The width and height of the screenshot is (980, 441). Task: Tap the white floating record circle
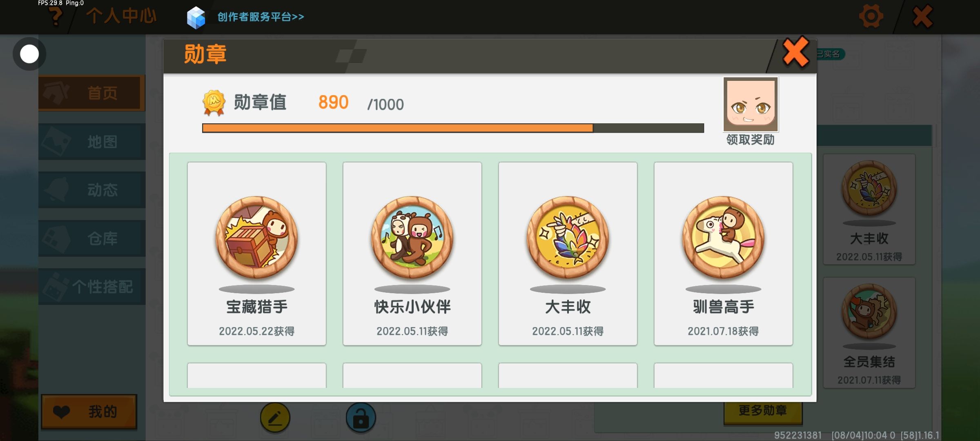29,54
